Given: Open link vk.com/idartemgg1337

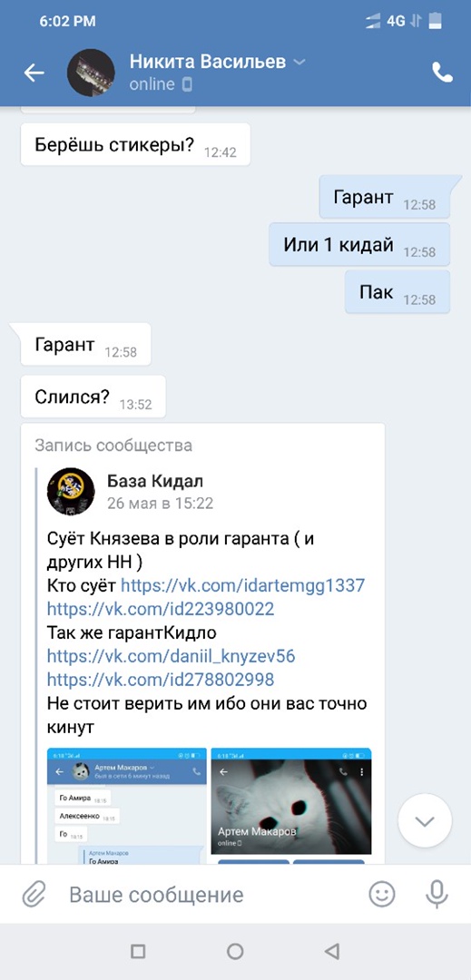Looking at the screenshot, I should coord(242,585).
